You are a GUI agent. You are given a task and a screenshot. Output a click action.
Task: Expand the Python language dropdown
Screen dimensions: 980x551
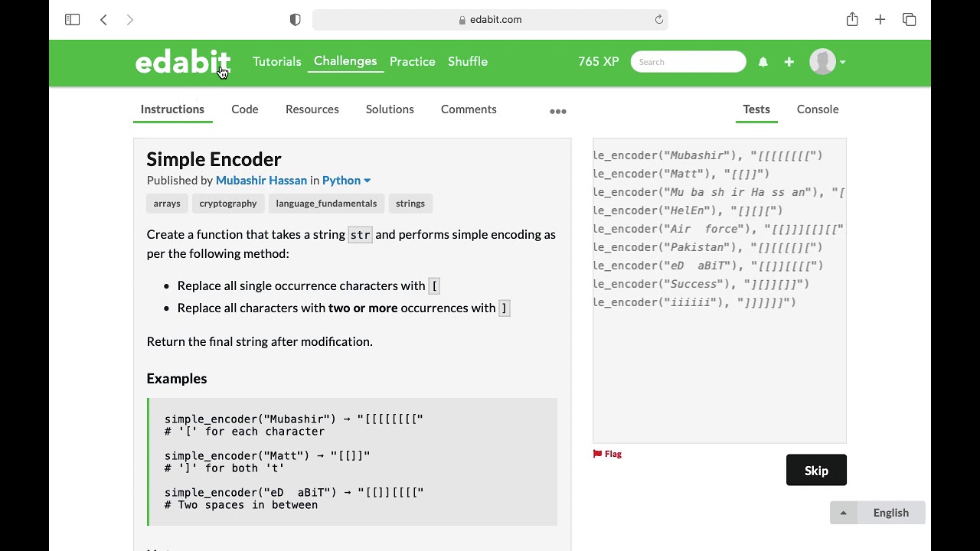(x=347, y=181)
